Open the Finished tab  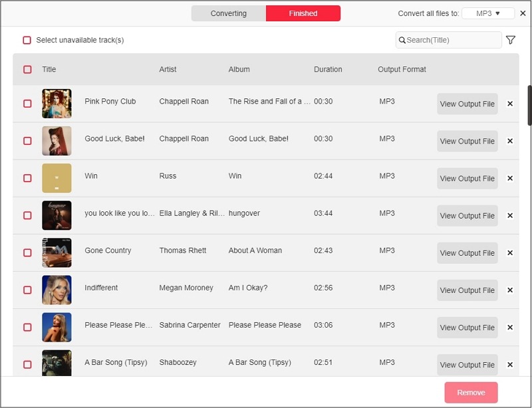[303, 13]
